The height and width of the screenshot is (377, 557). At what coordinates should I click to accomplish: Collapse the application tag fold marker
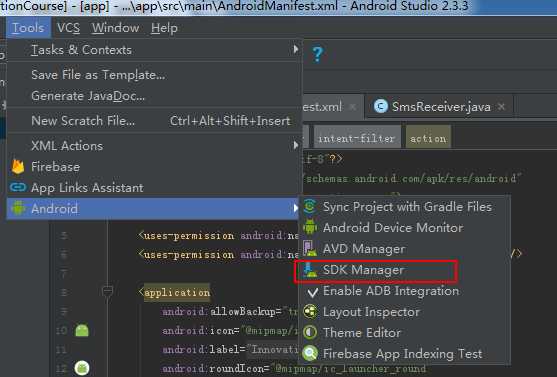coord(107,291)
